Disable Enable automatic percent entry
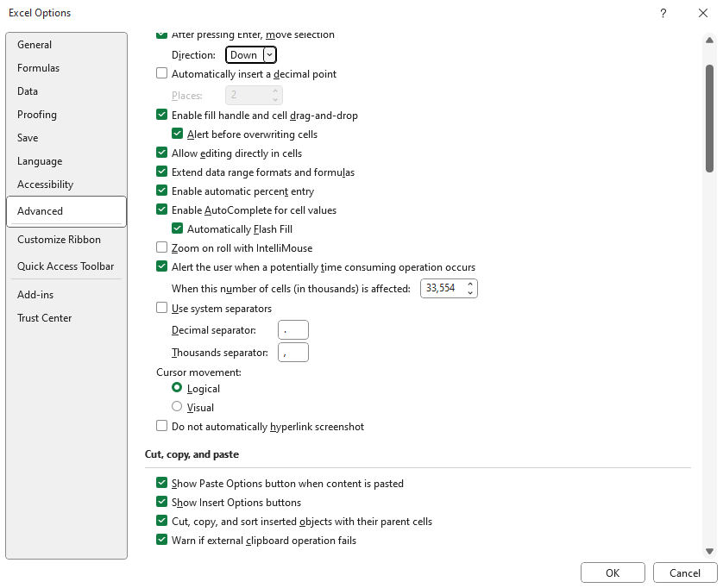 point(161,191)
